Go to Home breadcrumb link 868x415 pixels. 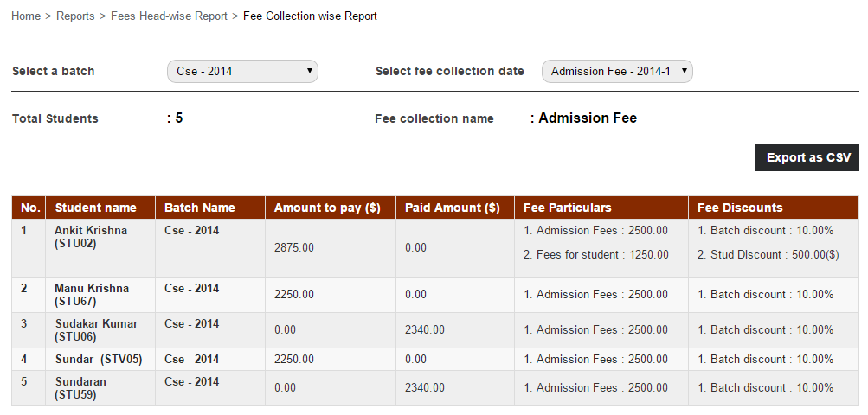tap(26, 16)
